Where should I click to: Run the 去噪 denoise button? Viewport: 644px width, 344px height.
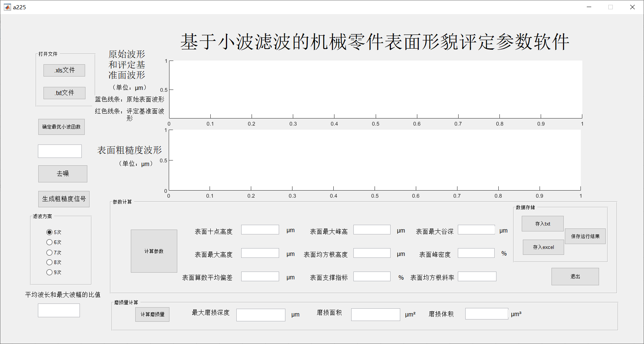(x=63, y=174)
